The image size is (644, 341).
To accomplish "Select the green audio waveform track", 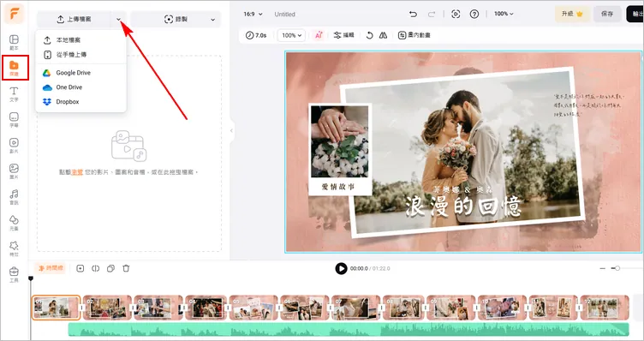I will point(349,329).
